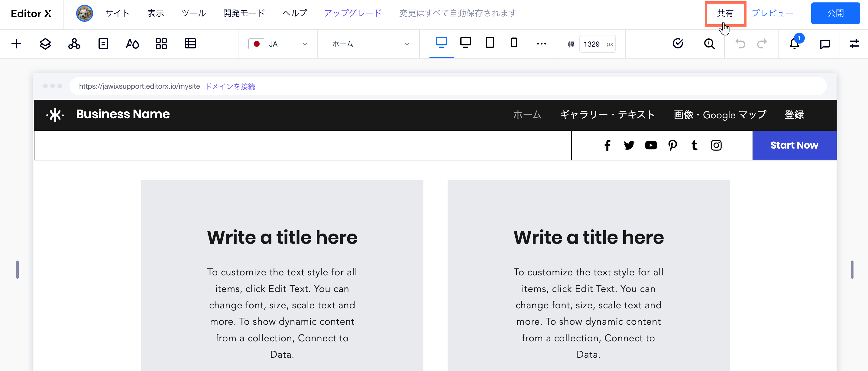Image resolution: width=868 pixels, height=371 pixels.
Task: Select the mobile breakpoint icon
Action: 514,43
